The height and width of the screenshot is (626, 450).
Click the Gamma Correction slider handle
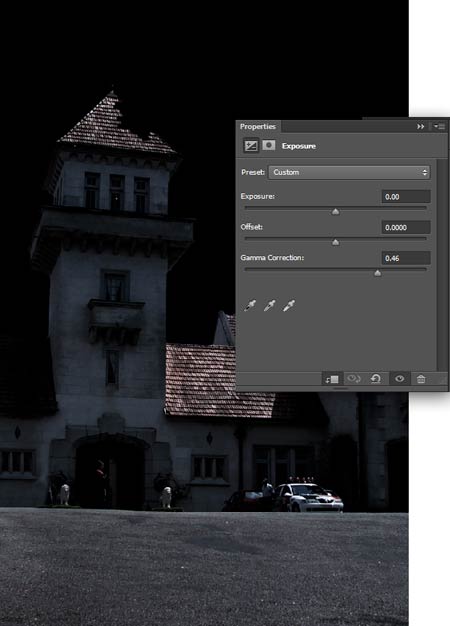tap(377, 273)
